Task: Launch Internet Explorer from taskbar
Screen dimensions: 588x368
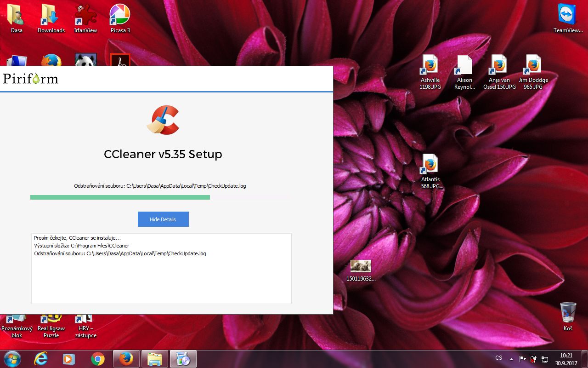Action: click(x=41, y=359)
